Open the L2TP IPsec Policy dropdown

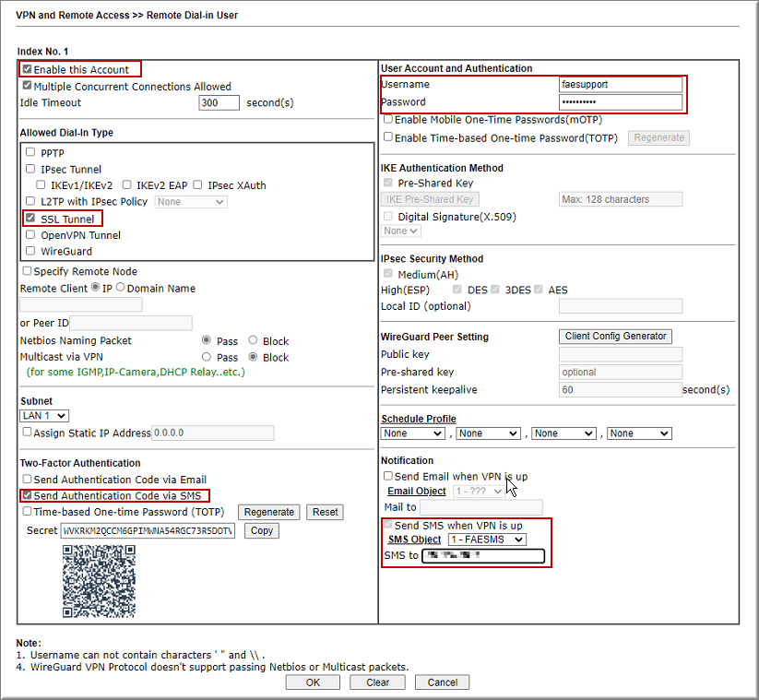tap(191, 202)
